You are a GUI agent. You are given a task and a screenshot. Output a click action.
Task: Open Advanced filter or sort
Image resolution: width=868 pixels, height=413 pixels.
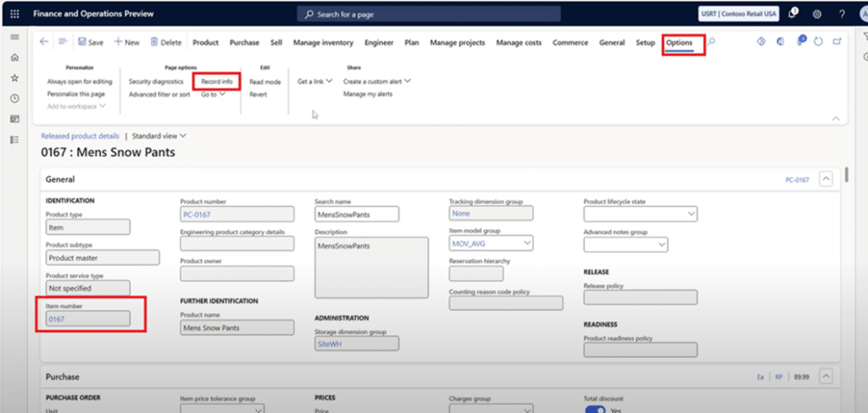click(x=159, y=94)
